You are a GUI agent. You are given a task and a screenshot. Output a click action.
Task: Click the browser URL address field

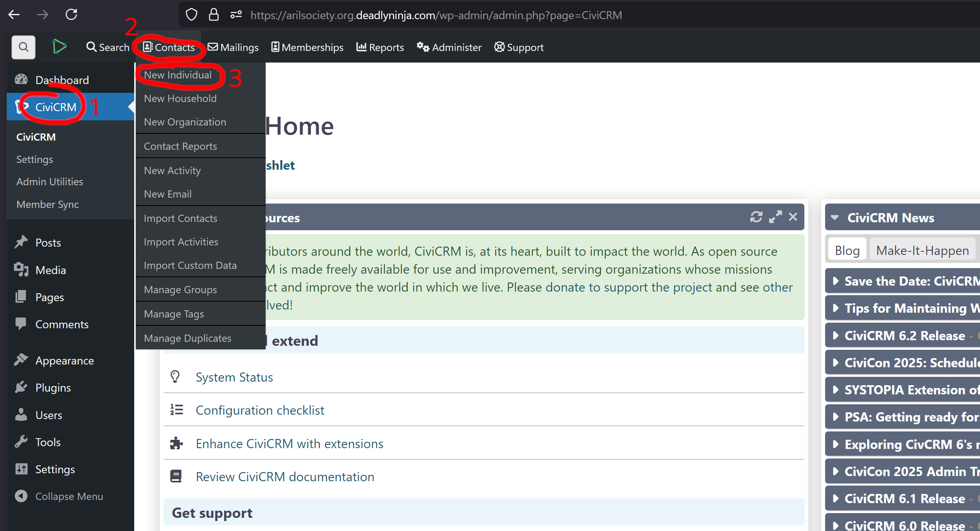[436, 15]
